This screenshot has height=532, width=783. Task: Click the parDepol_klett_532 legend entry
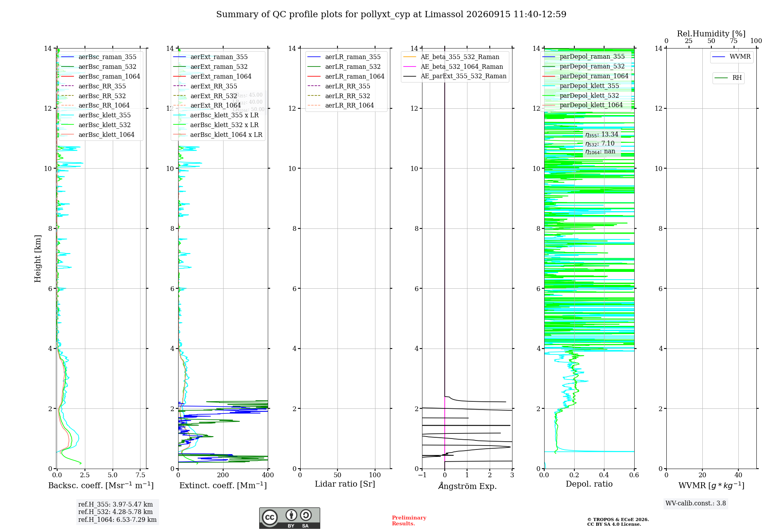click(x=581, y=96)
